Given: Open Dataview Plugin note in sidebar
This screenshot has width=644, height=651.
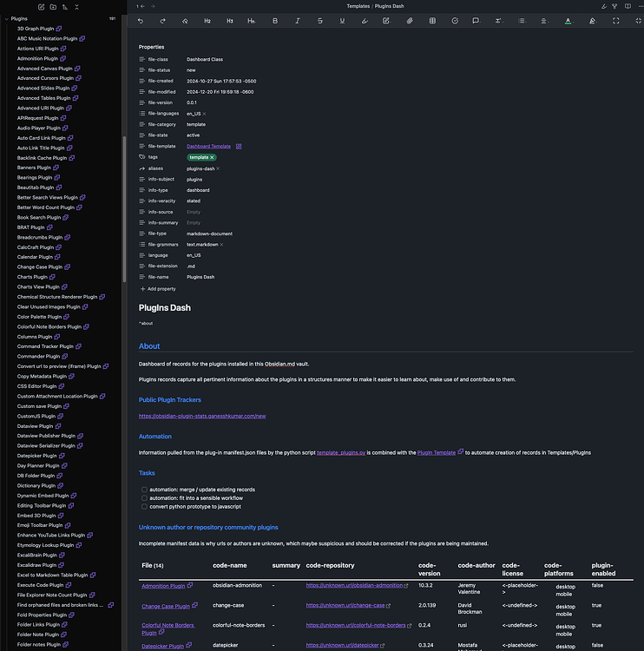Looking at the screenshot, I should [36, 426].
